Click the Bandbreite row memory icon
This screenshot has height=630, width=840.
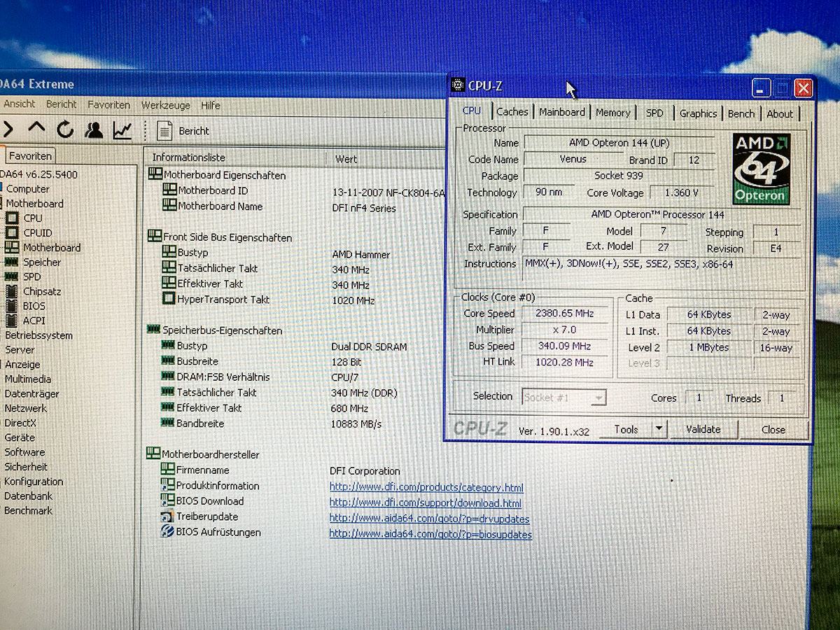pos(167,423)
